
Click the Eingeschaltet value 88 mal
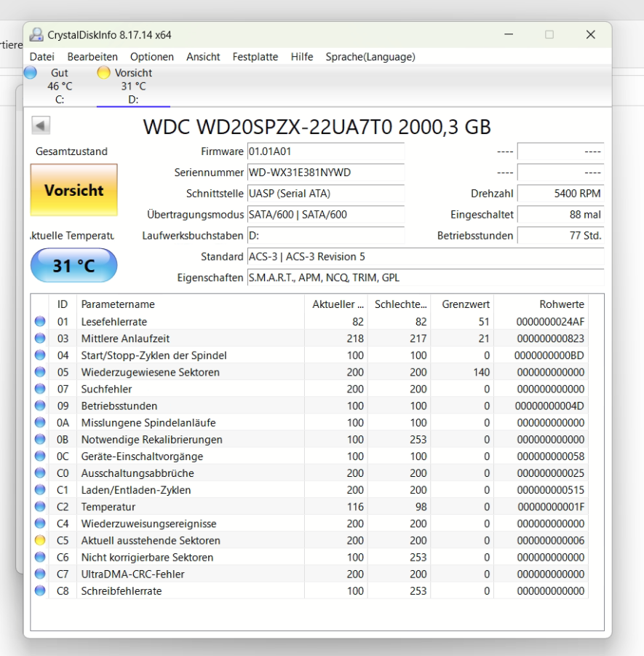(x=561, y=215)
